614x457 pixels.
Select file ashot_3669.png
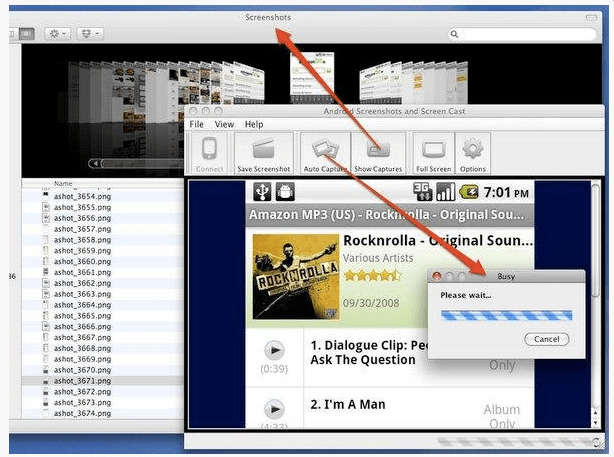pyautogui.click(x=82, y=359)
